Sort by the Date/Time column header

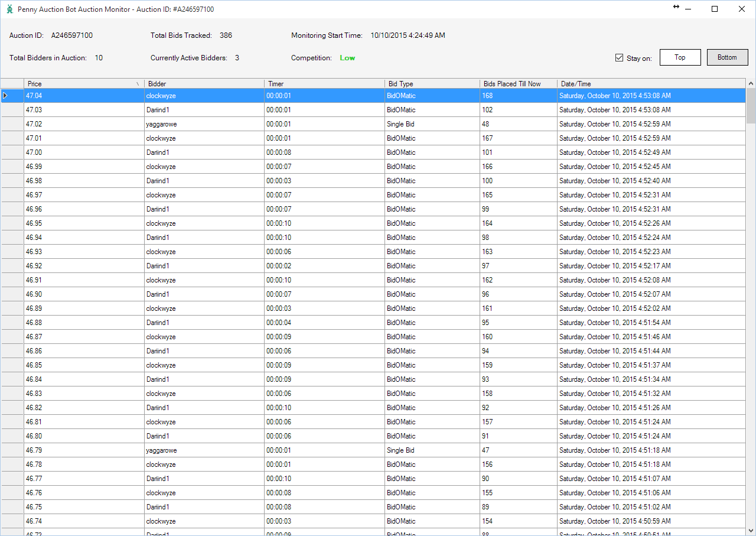[x=651, y=84]
